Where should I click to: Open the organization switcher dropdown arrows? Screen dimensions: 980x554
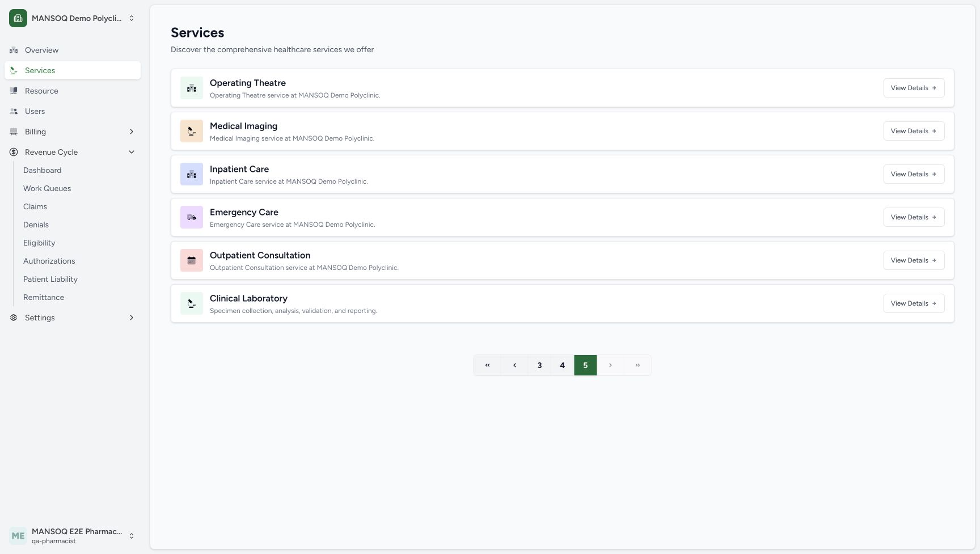pyautogui.click(x=132, y=18)
